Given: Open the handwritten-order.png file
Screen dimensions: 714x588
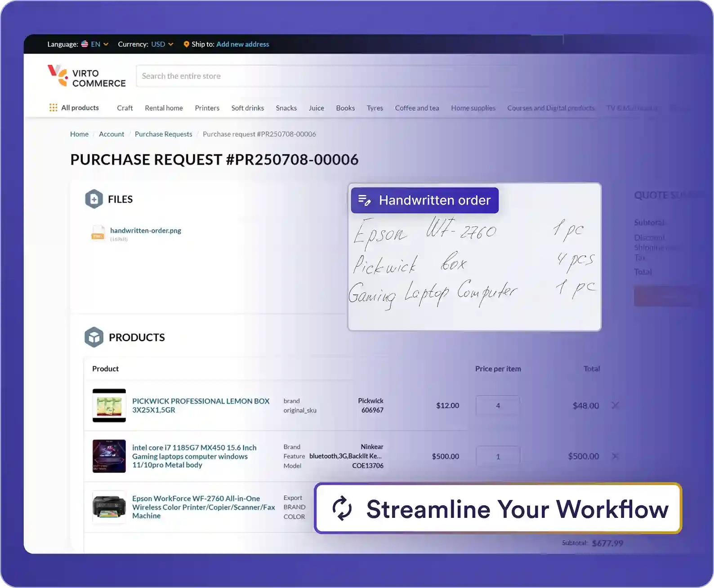Looking at the screenshot, I should [x=146, y=230].
